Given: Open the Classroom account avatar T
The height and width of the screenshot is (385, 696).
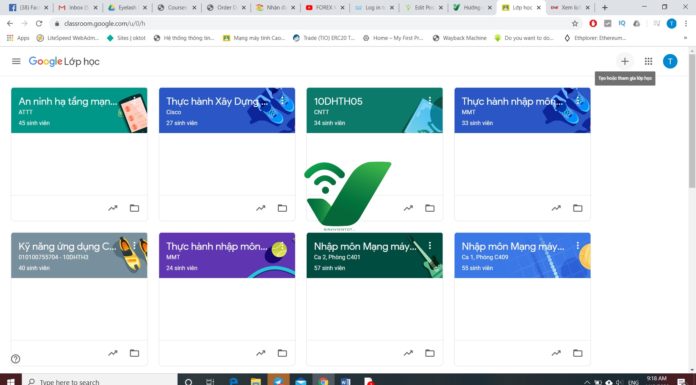Looking at the screenshot, I should [x=670, y=61].
